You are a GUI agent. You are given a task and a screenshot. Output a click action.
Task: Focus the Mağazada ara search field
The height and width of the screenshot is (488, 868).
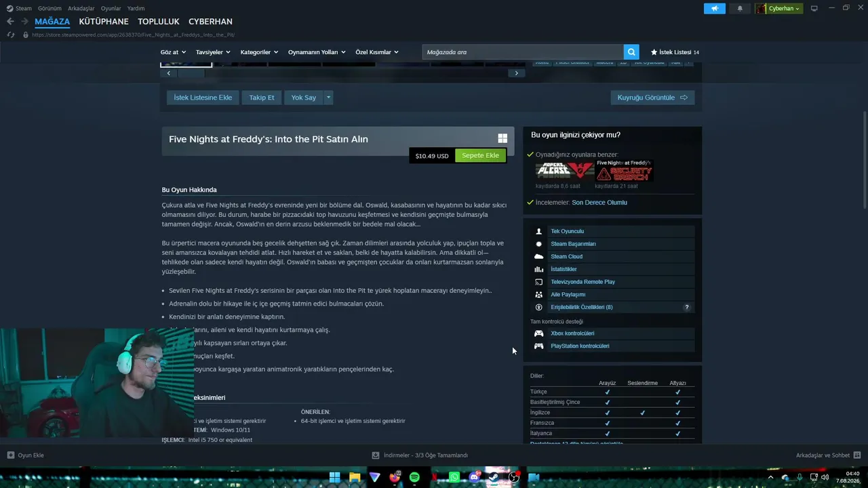click(523, 52)
